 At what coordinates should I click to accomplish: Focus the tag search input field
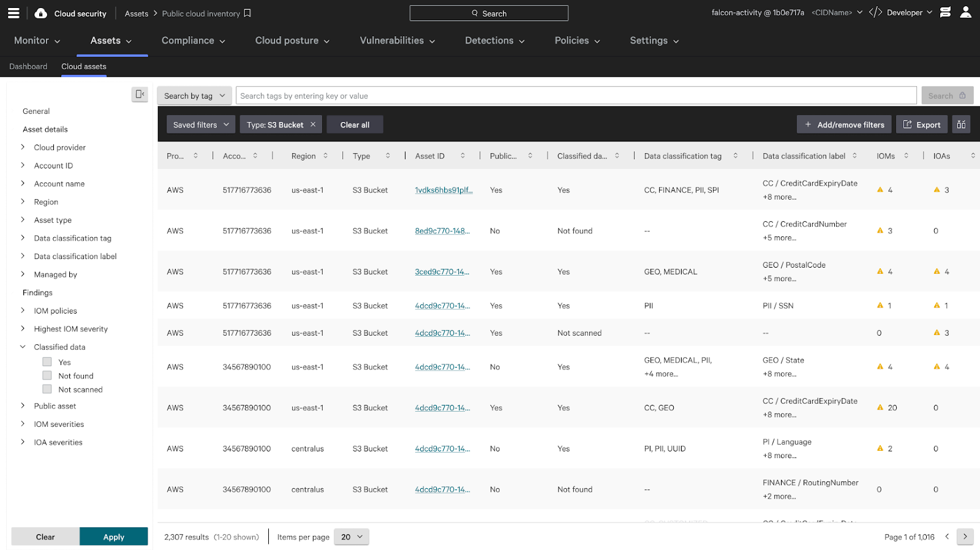pyautogui.click(x=576, y=96)
